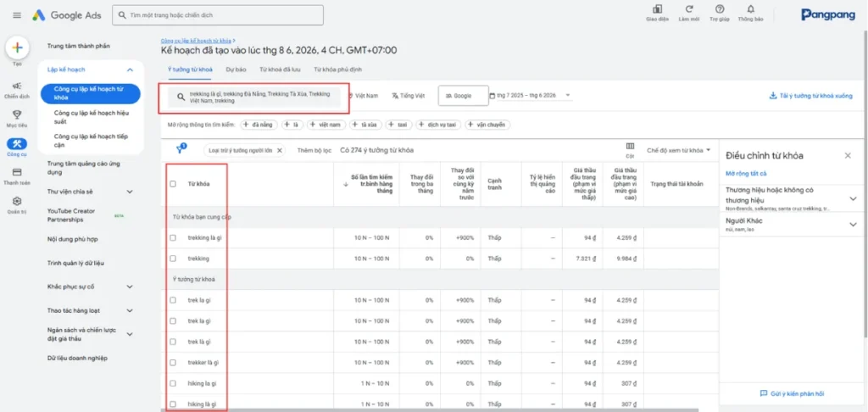
Task: Click the Công cụ lập kế hoạch từ khóa breadcrumb
Action: [x=197, y=41]
